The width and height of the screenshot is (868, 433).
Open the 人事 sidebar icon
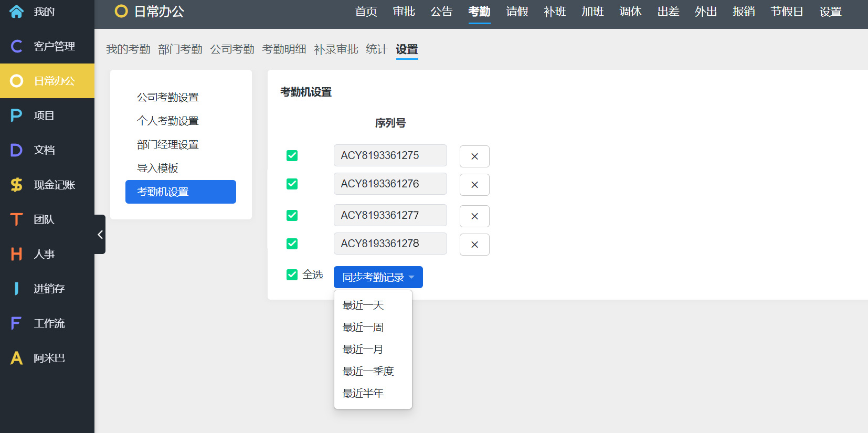17,254
